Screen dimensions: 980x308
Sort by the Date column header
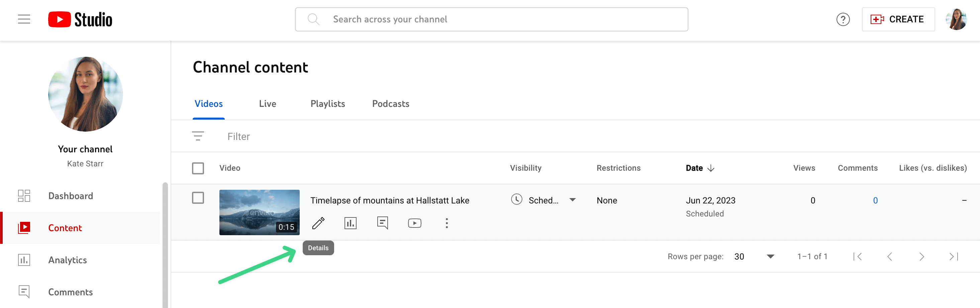[694, 168]
